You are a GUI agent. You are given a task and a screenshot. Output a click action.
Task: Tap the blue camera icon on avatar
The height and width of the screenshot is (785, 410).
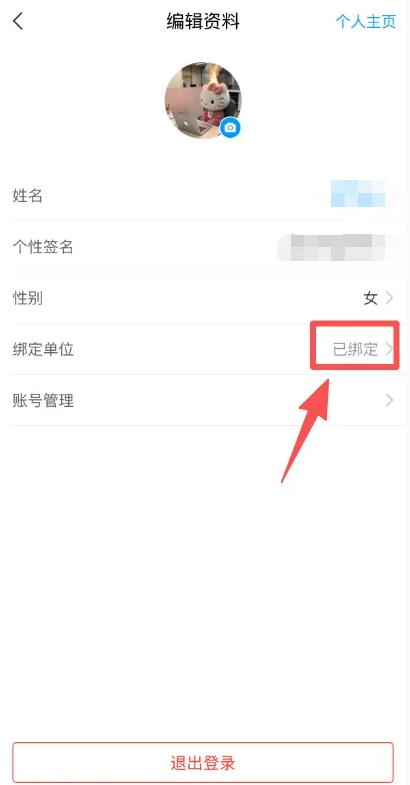230,128
